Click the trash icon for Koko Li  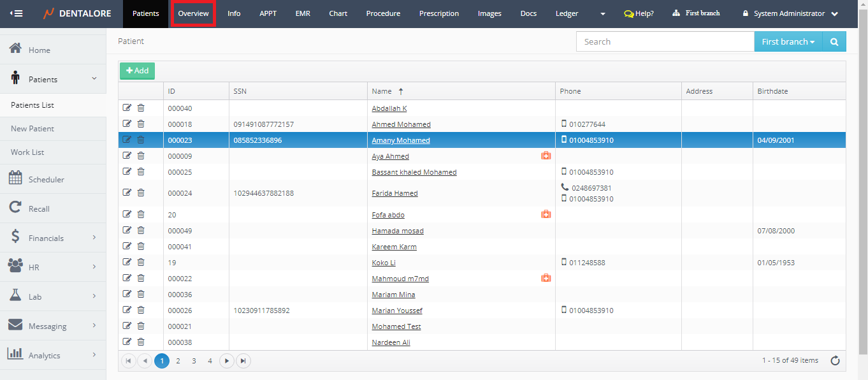(141, 262)
